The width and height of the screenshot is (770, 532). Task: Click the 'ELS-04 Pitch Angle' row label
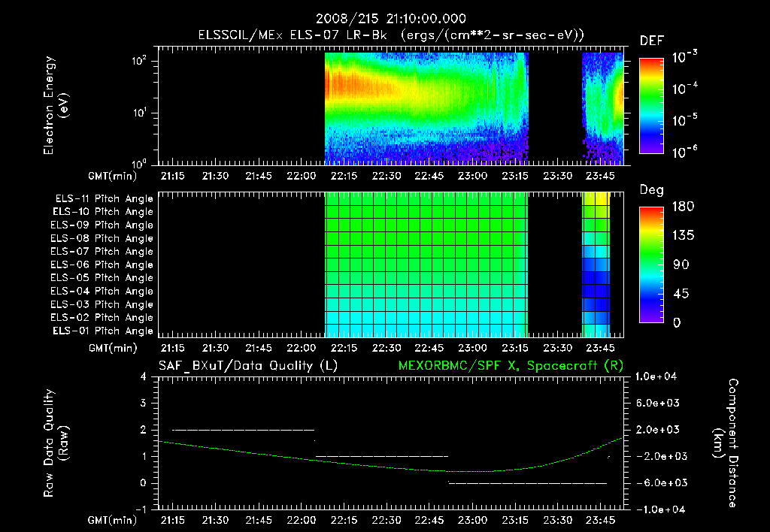[102, 291]
